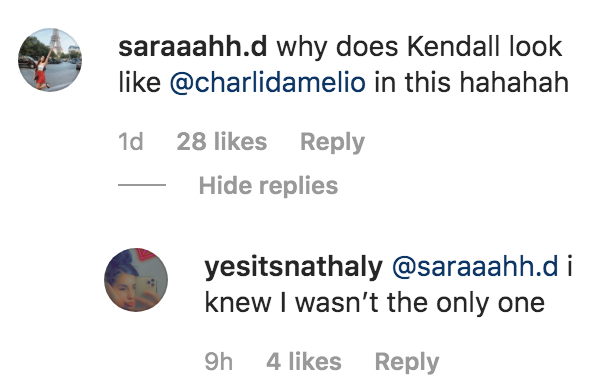This screenshot has height=390, width=594.
Task: Open saraaahh.d's profile picture
Action: (x=50, y=60)
